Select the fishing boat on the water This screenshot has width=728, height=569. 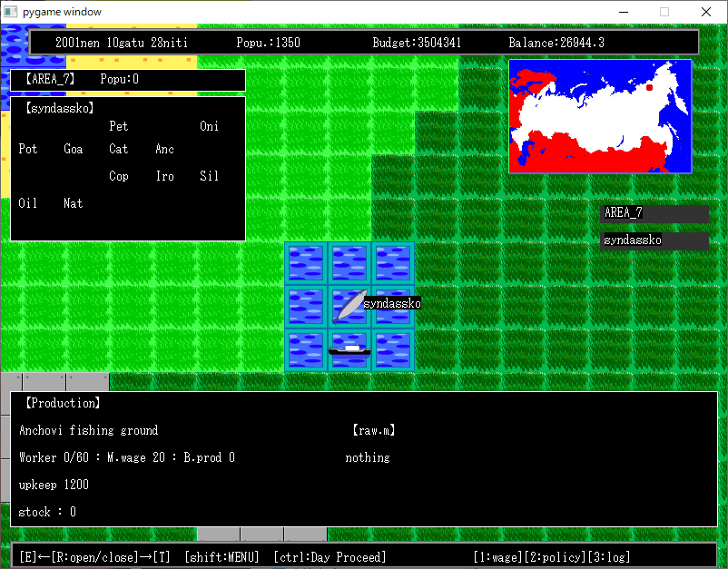(349, 349)
